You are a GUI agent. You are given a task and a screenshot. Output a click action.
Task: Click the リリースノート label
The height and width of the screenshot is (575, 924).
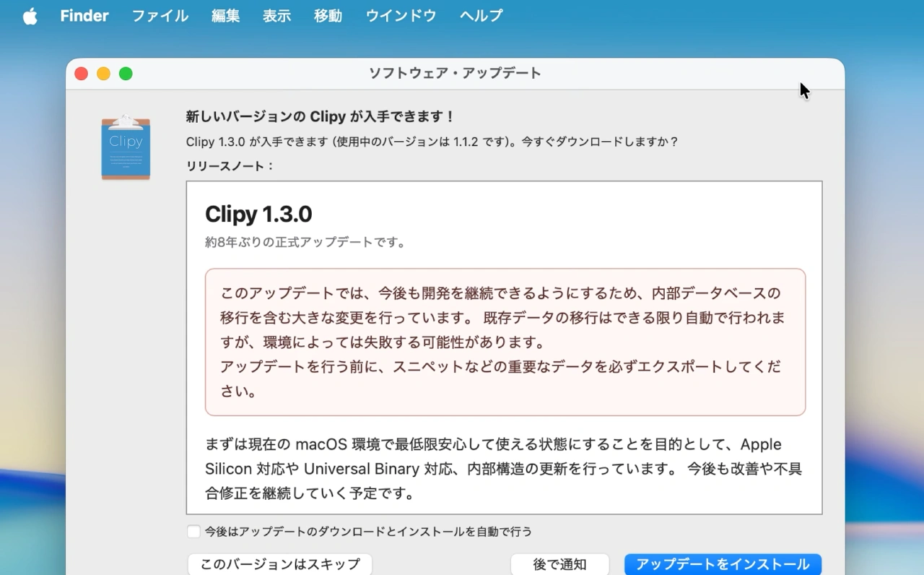coord(230,165)
